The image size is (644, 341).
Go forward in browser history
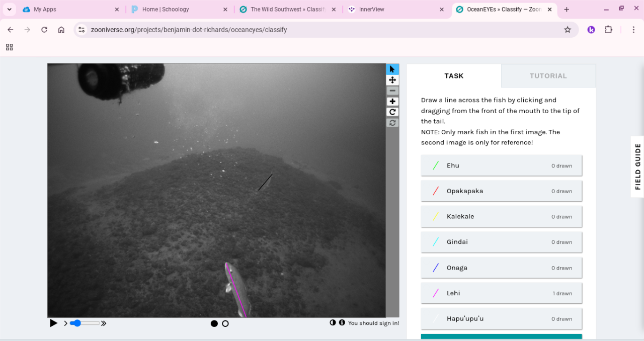point(27,30)
